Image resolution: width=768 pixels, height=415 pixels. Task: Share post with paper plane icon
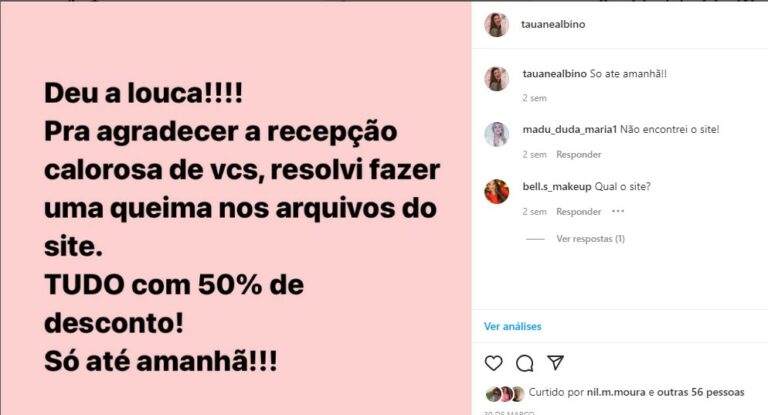pyautogui.click(x=555, y=363)
